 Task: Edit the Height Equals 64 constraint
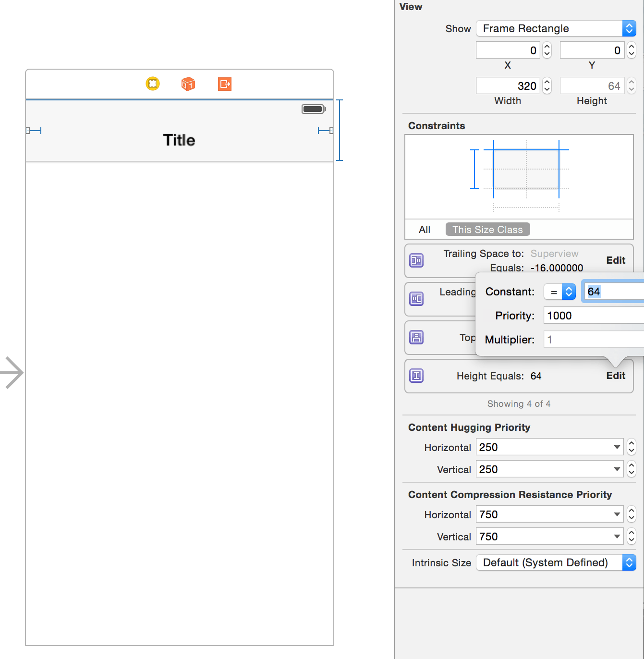616,376
